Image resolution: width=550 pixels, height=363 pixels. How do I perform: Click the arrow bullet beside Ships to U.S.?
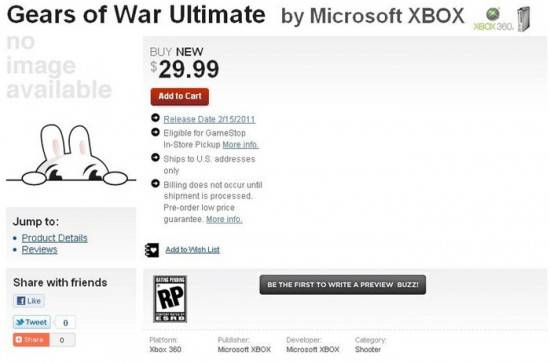155,158
